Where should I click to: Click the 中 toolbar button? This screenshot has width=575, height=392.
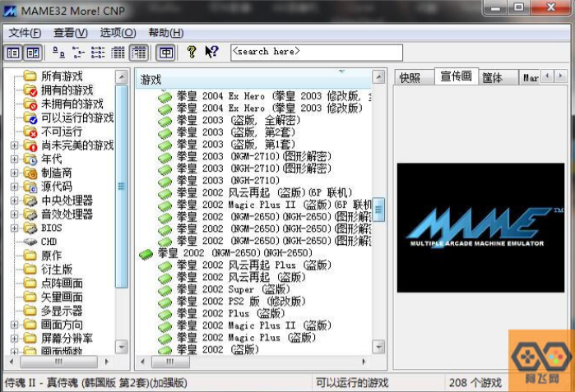(165, 53)
